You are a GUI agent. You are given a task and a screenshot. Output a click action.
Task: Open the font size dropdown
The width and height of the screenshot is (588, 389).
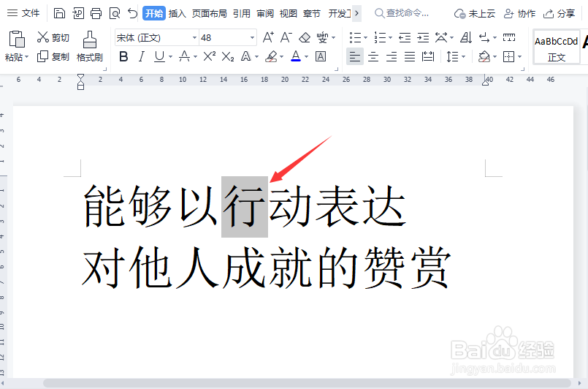click(252, 37)
